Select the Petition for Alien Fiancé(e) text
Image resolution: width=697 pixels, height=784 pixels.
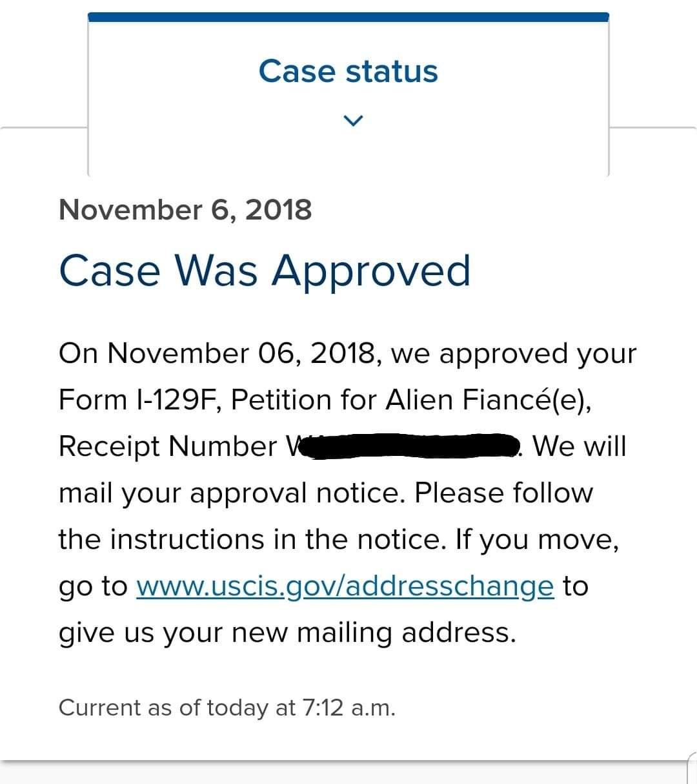click(x=412, y=400)
